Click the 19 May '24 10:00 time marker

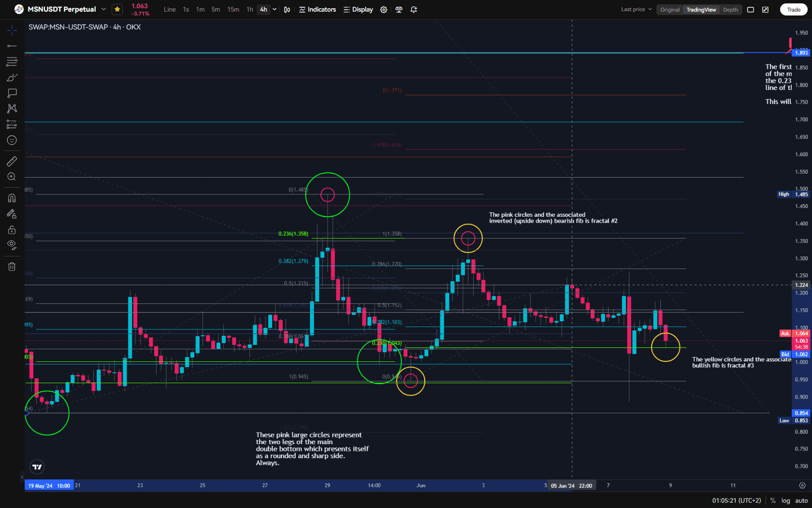pyautogui.click(x=49, y=486)
